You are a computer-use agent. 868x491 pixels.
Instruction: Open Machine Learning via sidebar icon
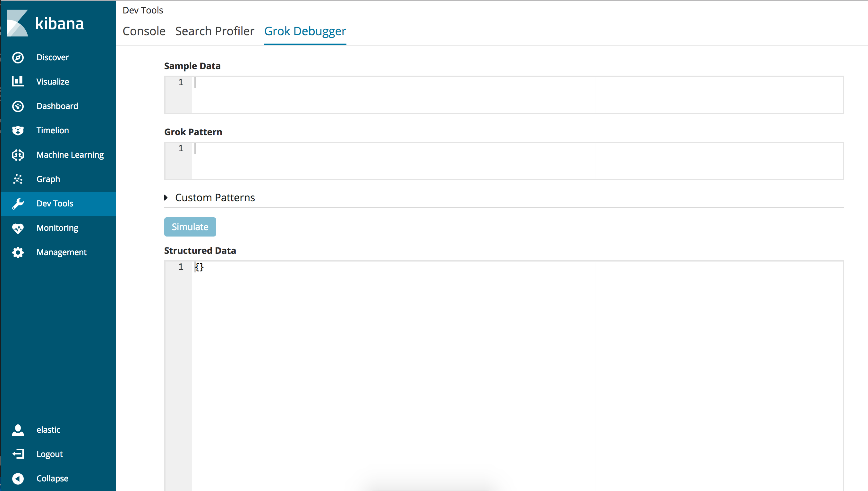coord(18,155)
